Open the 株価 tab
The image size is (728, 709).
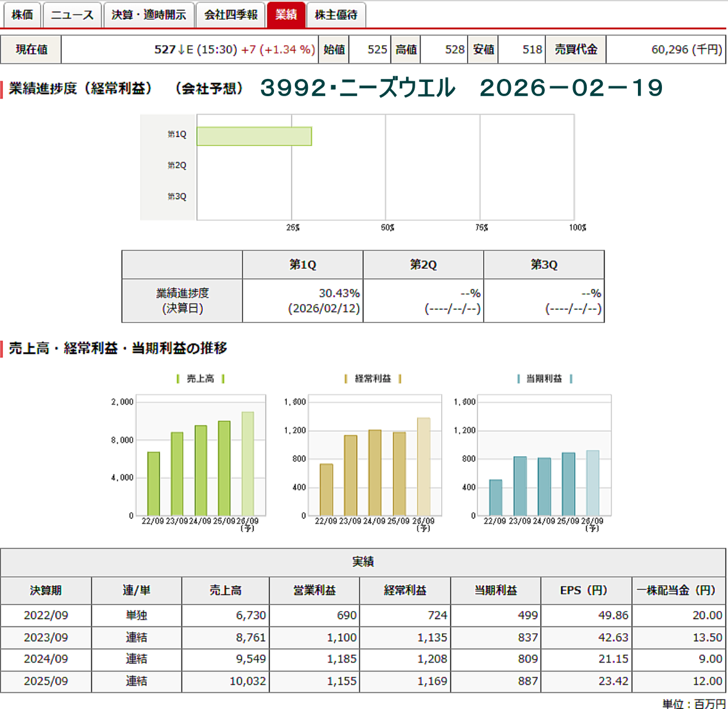click(x=22, y=15)
